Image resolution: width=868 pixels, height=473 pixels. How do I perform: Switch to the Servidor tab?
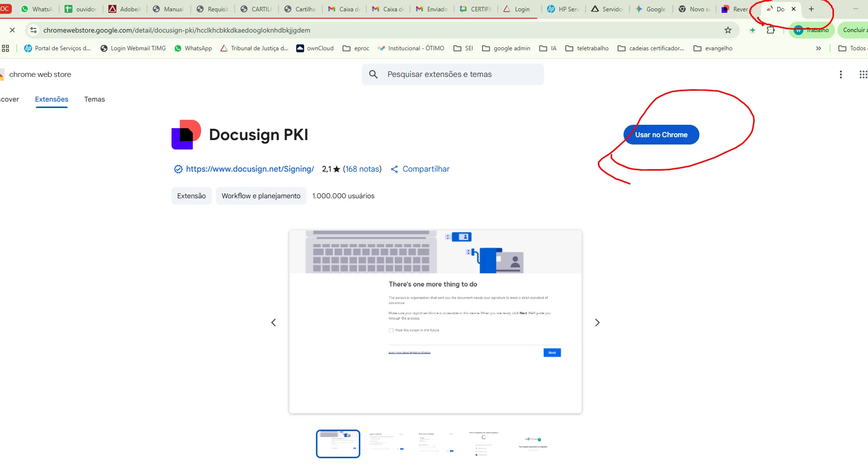pyautogui.click(x=607, y=9)
